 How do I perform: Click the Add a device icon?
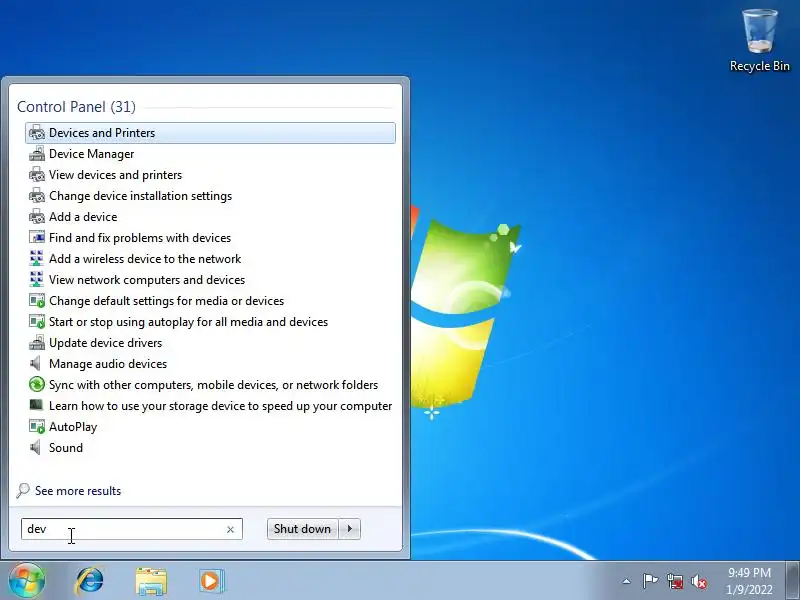tap(37, 216)
